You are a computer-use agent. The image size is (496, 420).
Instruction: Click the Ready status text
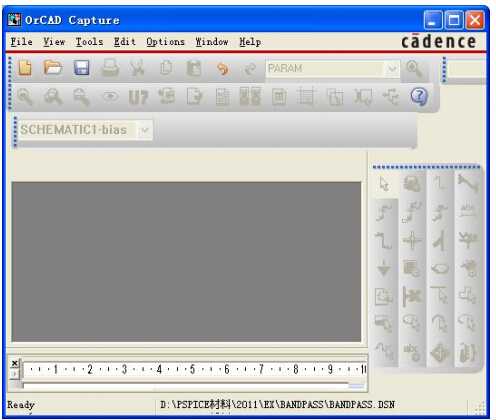[21, 405]
